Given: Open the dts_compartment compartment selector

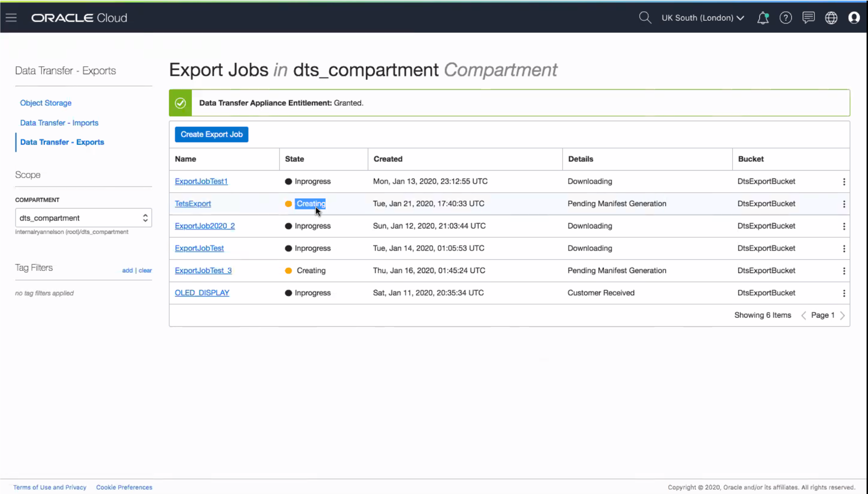Looking at the screenshot, I should (x=83, y=217).
